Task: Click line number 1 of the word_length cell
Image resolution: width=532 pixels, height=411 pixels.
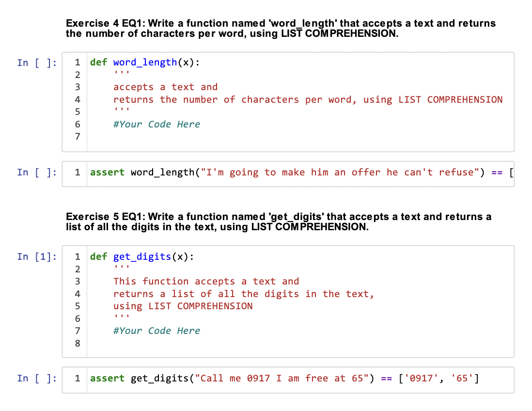Action: (x=78, y=62)
